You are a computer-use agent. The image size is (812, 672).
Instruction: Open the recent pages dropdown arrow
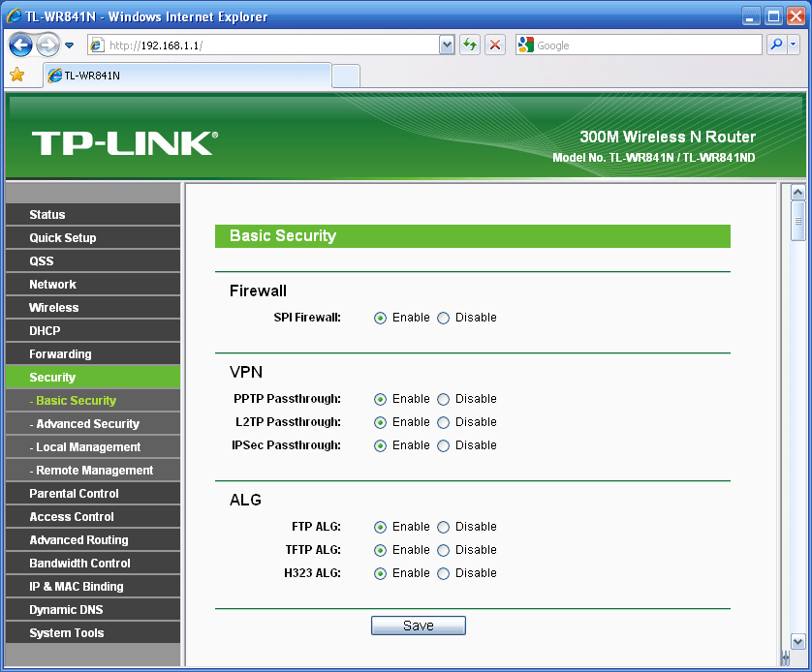70,46
